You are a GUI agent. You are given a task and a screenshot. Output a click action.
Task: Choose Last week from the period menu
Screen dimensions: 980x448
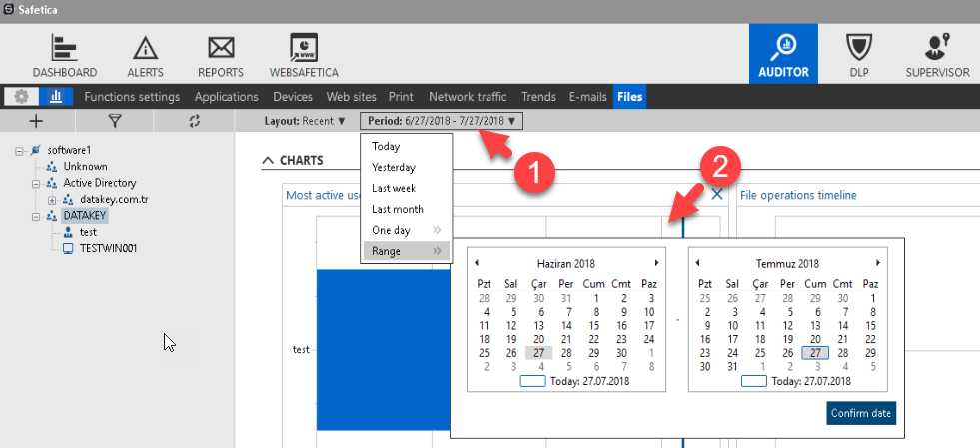tap(406, 188)
